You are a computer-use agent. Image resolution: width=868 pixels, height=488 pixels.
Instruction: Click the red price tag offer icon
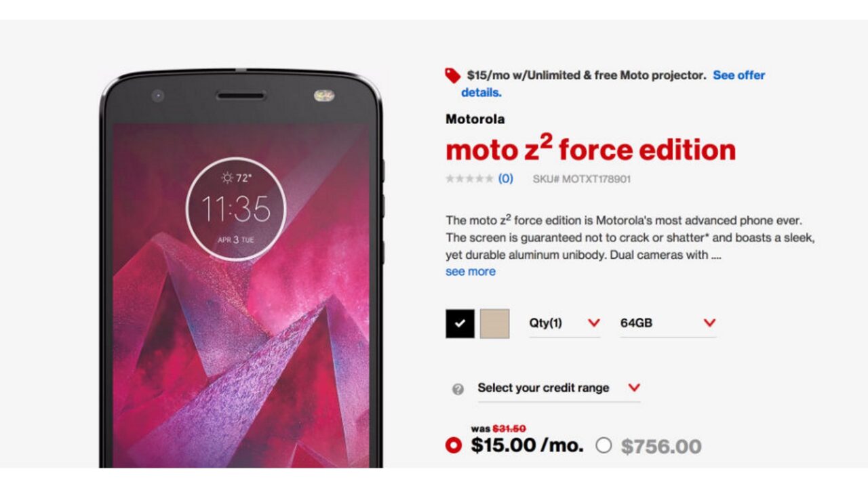pos(452,75)
